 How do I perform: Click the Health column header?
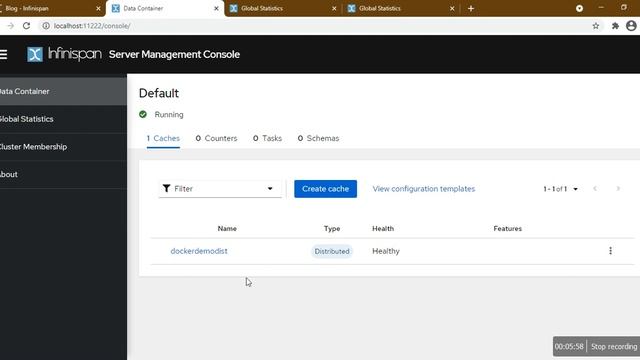[383, 229]
